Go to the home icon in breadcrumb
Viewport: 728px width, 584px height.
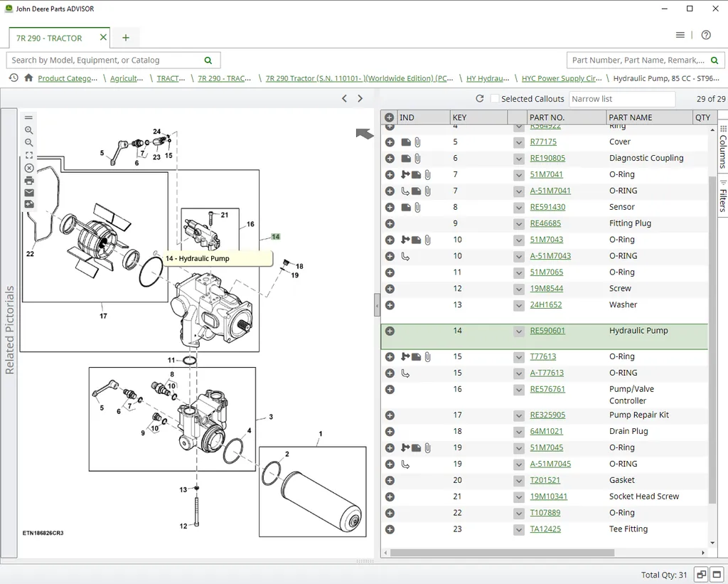click(28, 78)
